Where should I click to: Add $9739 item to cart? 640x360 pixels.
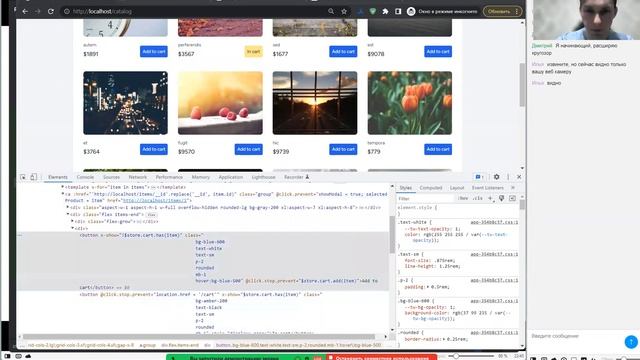coord(343,149)
